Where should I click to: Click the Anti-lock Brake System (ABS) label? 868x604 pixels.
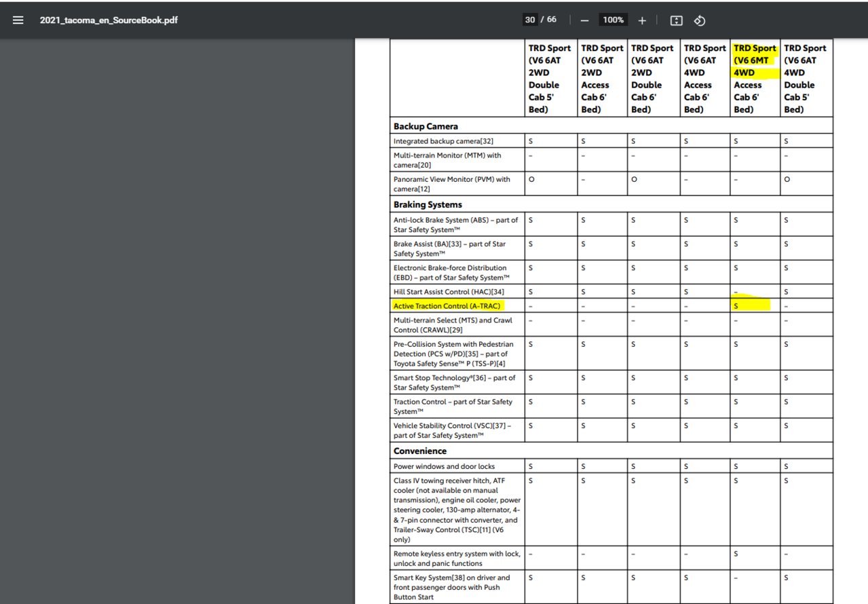(x=455, y=225)
